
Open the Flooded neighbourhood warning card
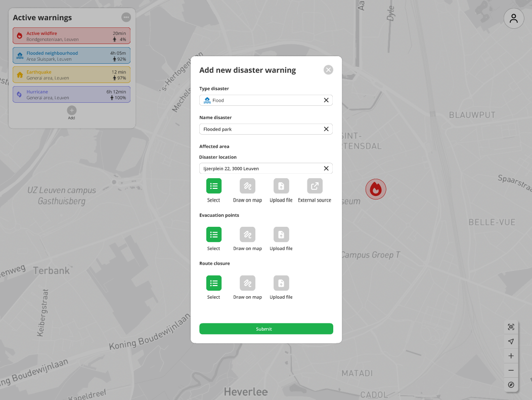click(72, 55)
